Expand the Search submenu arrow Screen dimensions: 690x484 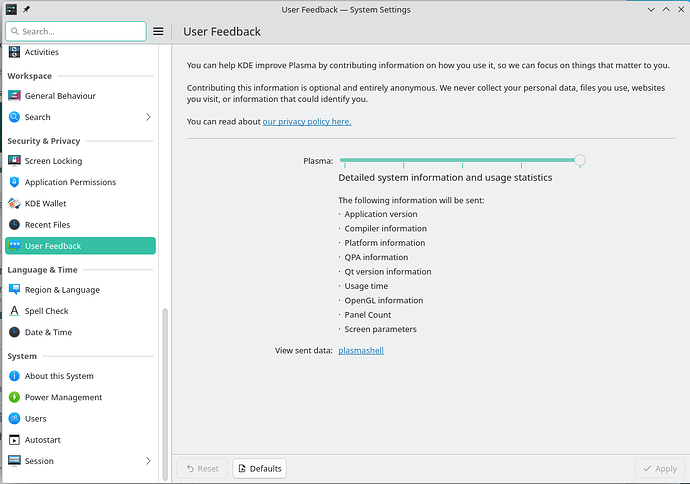[x=148, y=117]
